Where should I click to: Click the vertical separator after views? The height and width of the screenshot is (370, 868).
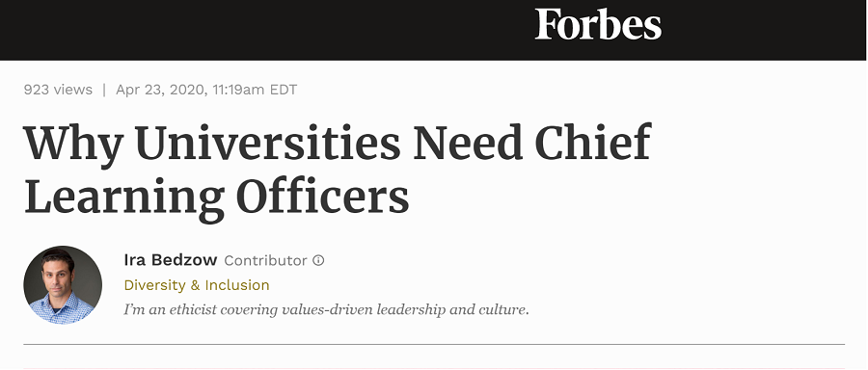click(x=104, y=90)
